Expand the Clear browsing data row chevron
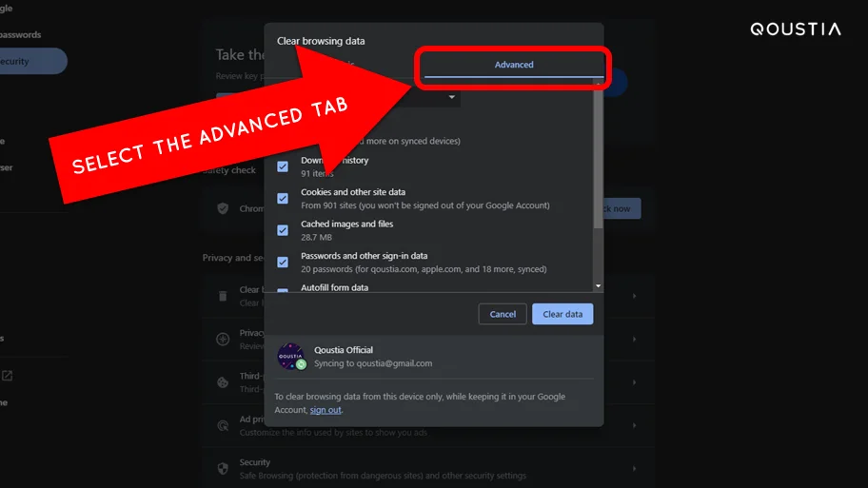The height and width of the screenshot is (488, 868). (x=635, y=296)
